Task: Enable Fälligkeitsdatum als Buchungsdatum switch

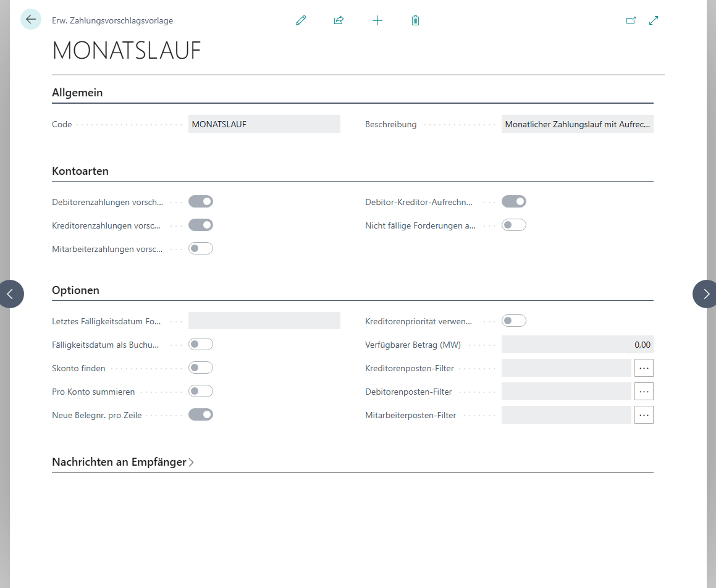Action: (200, 344)
